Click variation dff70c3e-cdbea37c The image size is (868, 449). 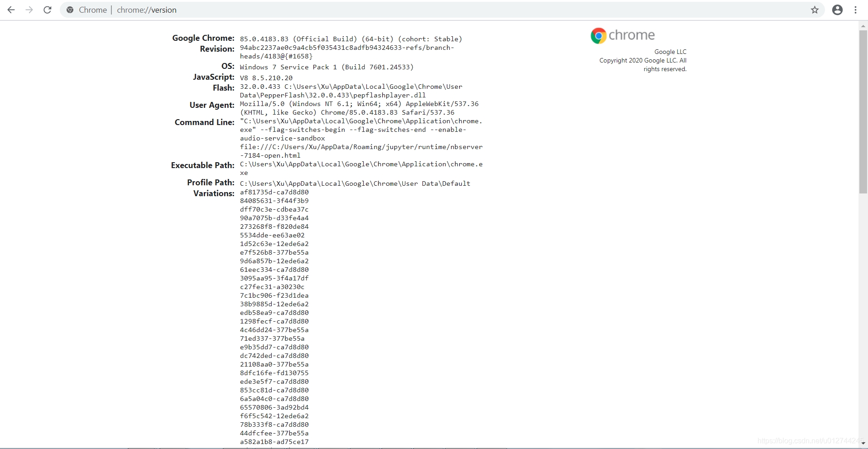point(274,209)
